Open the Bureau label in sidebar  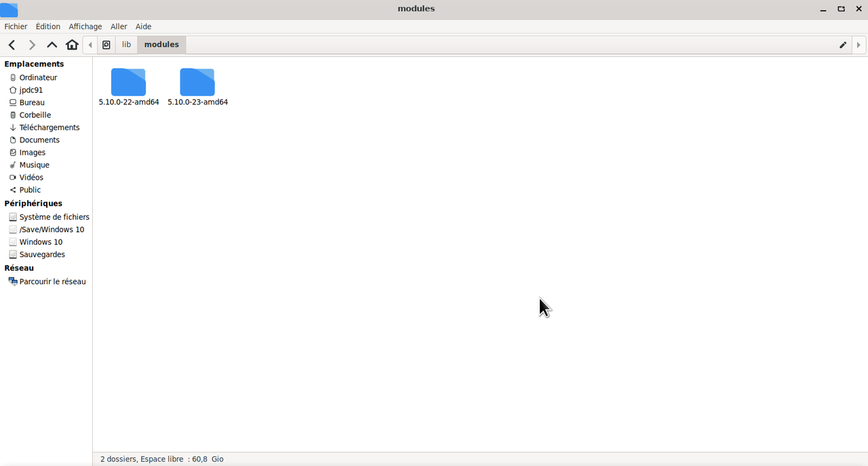[32, 102]
